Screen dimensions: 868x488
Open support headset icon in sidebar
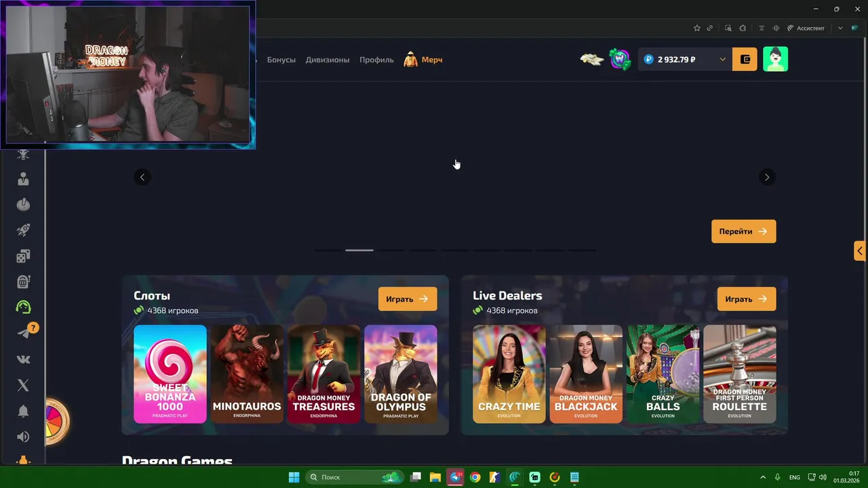click(x=23, y=307)
